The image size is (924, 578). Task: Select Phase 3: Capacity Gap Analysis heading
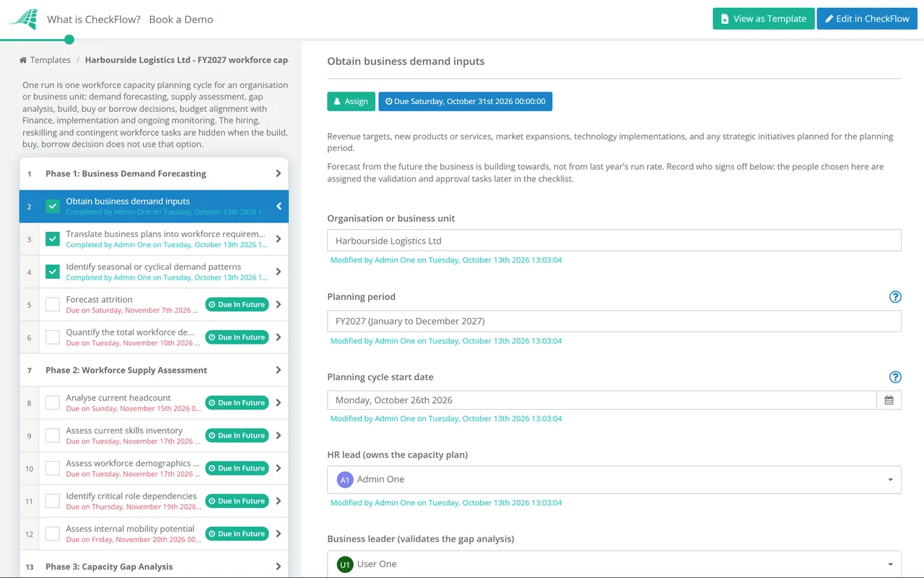tap(109, 566)
